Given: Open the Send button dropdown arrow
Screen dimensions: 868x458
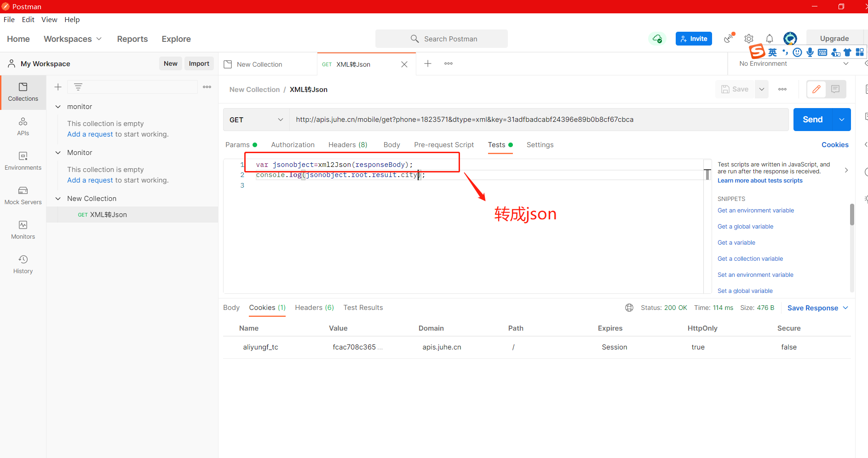Looking at the screenshot, I should tap(842, 120).
